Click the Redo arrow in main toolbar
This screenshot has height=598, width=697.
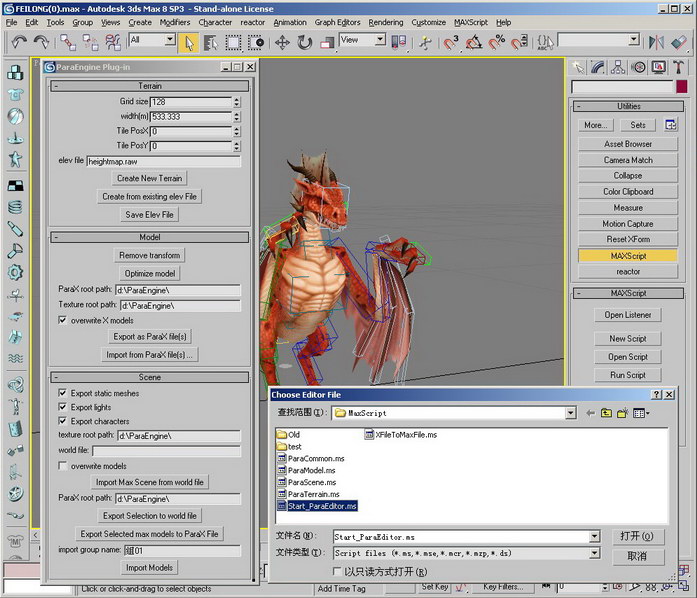click(x=42, y=42)
